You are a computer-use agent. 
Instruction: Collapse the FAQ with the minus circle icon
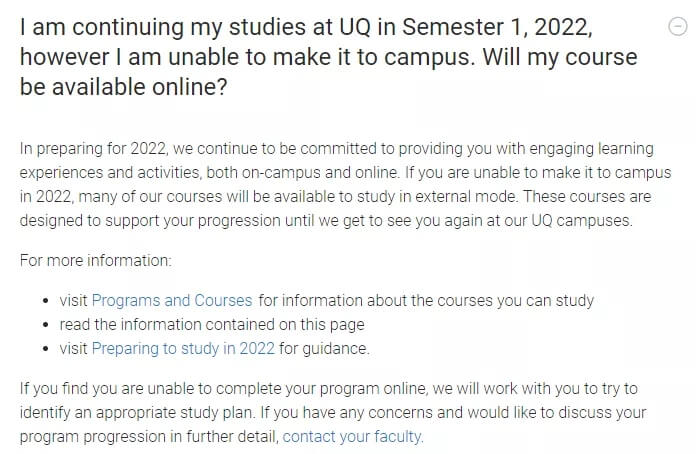tap(677, 26)
